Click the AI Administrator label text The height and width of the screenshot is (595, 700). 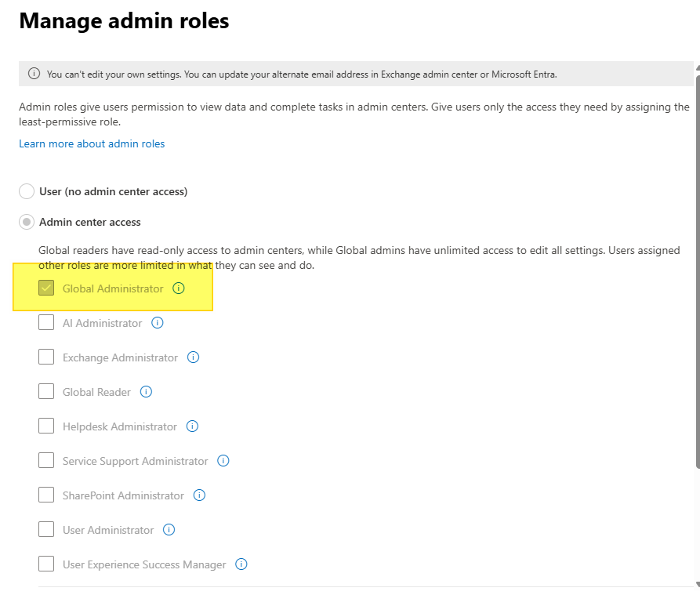102,323
